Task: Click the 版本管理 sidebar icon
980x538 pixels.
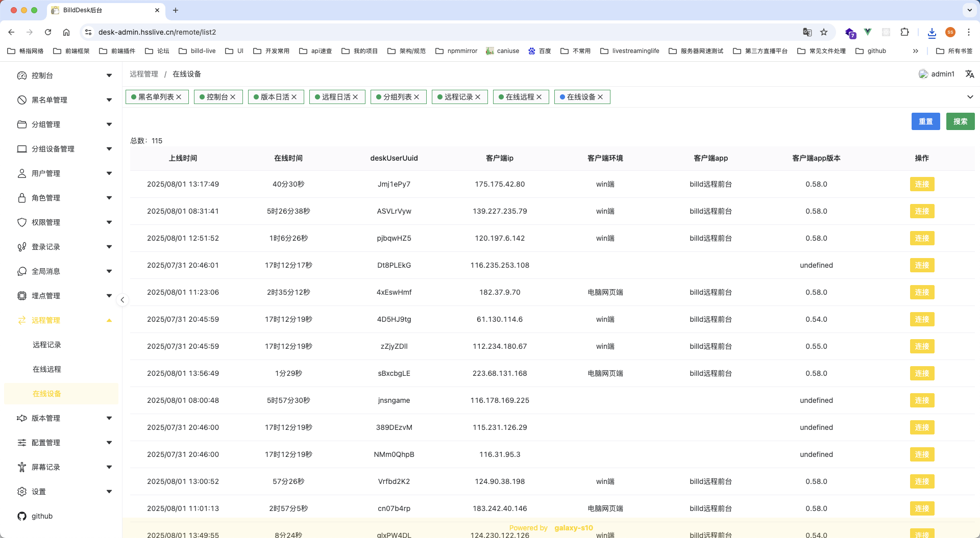Action: (x=22, y=418)
